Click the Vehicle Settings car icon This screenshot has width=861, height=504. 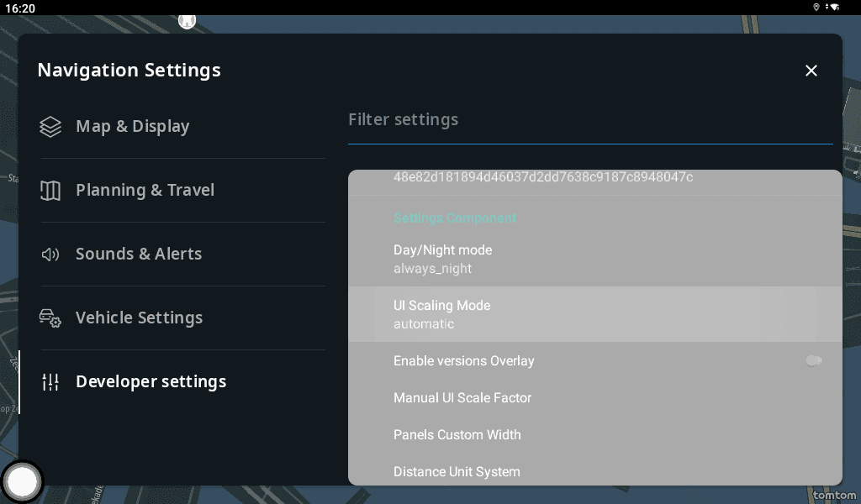tap(50, 318)
